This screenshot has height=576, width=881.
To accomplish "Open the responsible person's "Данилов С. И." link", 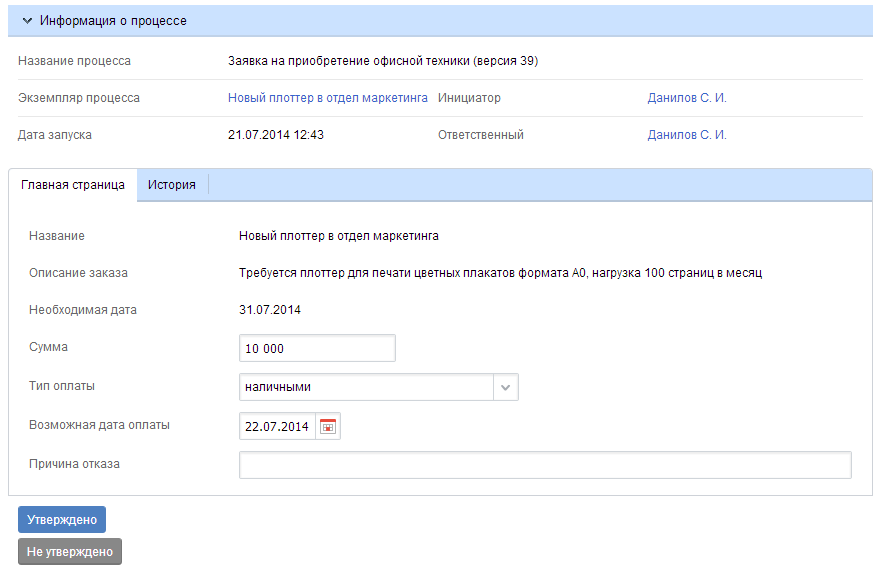I will click(x=687, y=135).
